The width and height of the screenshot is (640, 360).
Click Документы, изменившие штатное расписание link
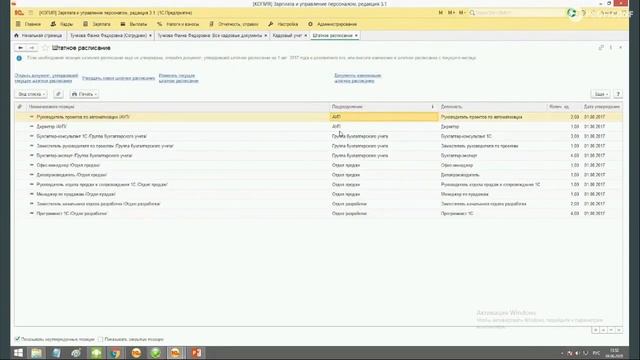click(358, 78)
